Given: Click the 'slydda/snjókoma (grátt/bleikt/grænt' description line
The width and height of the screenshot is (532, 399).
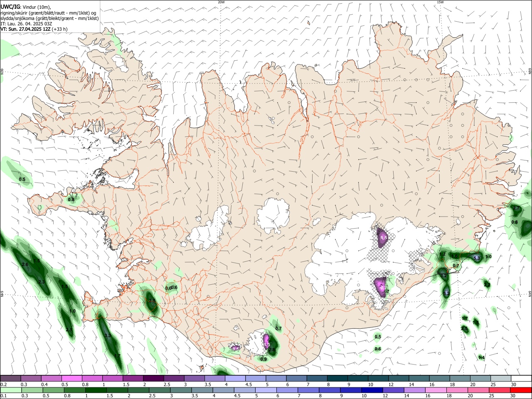Looking at the screenshot, I should click(49, 18).
